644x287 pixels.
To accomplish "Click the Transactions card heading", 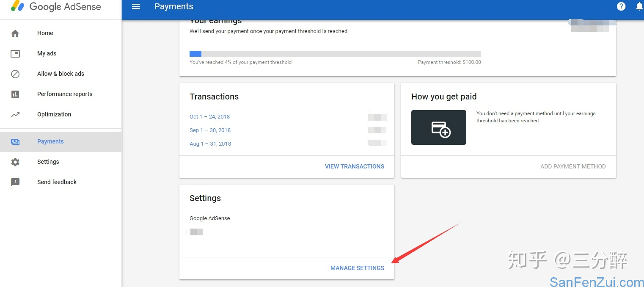I will pyautogui.click(x=214, y=97).
